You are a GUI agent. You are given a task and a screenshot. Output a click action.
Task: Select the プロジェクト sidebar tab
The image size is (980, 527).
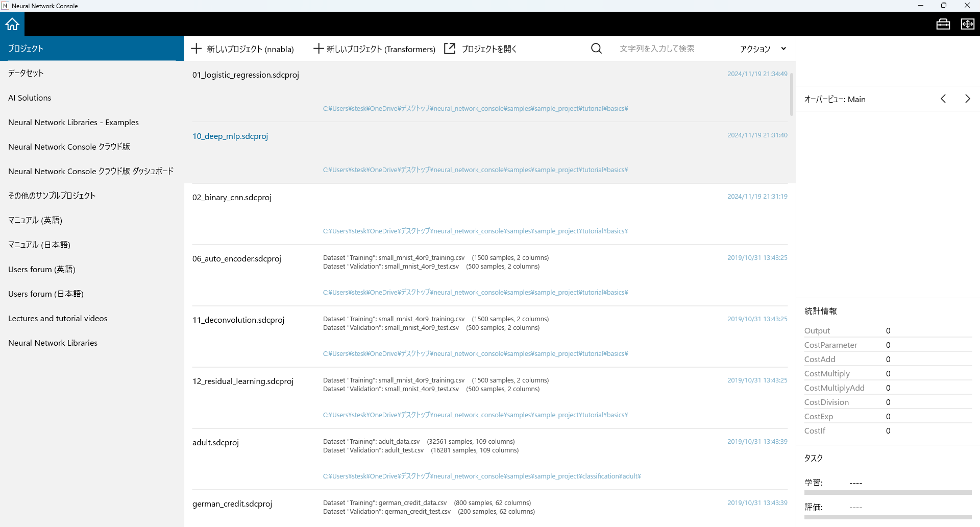26,49
